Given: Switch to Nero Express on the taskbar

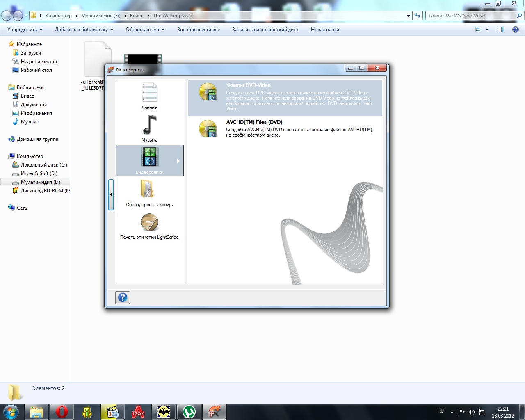Looking at the screenshot, I should point(215,411).
